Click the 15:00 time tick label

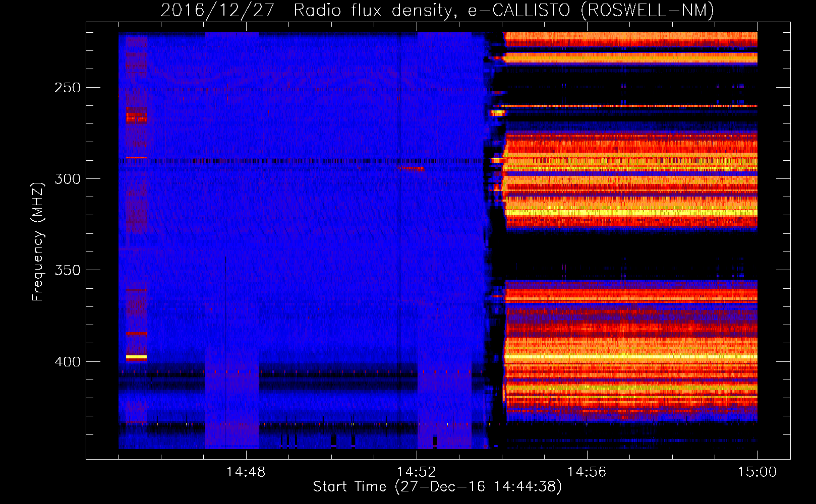[757, 472]
